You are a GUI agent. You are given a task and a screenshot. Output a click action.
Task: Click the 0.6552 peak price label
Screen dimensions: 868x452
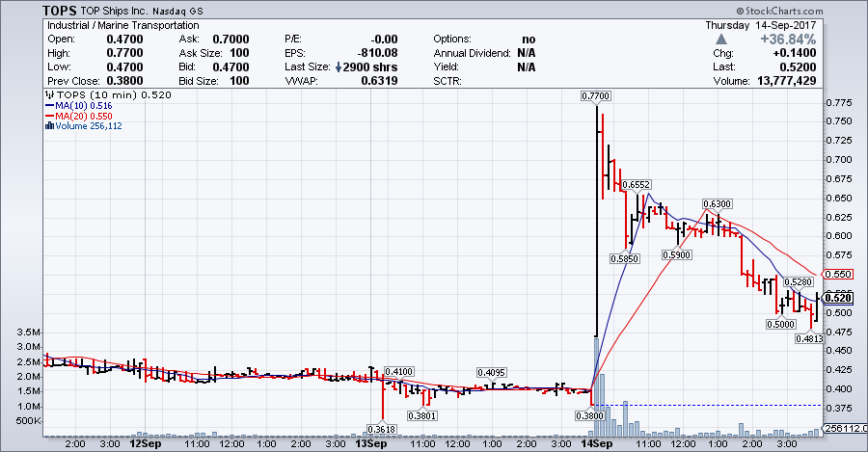tap(636, 183)
